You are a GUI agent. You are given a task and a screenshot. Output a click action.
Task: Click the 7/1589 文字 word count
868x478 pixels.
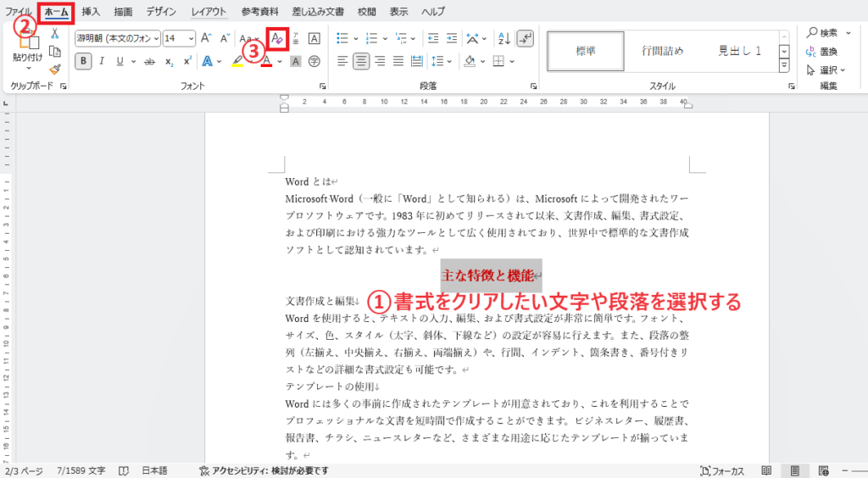point(81,471)
